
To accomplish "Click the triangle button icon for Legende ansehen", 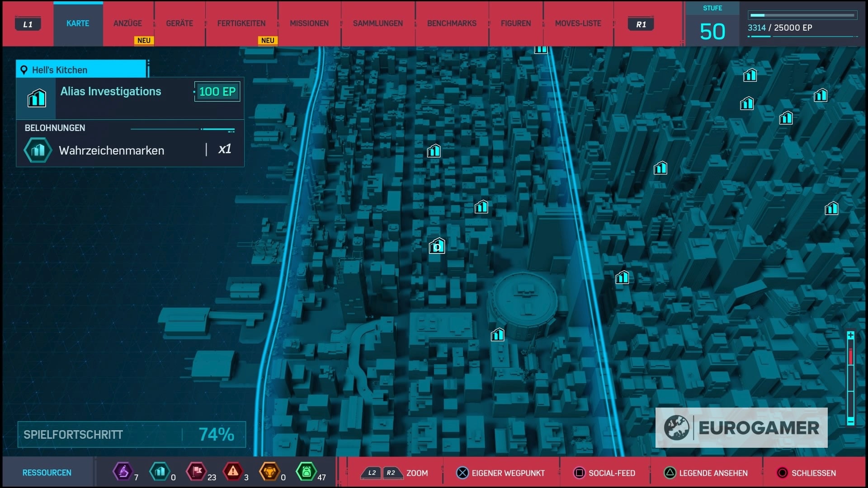I will pos(670,473).
